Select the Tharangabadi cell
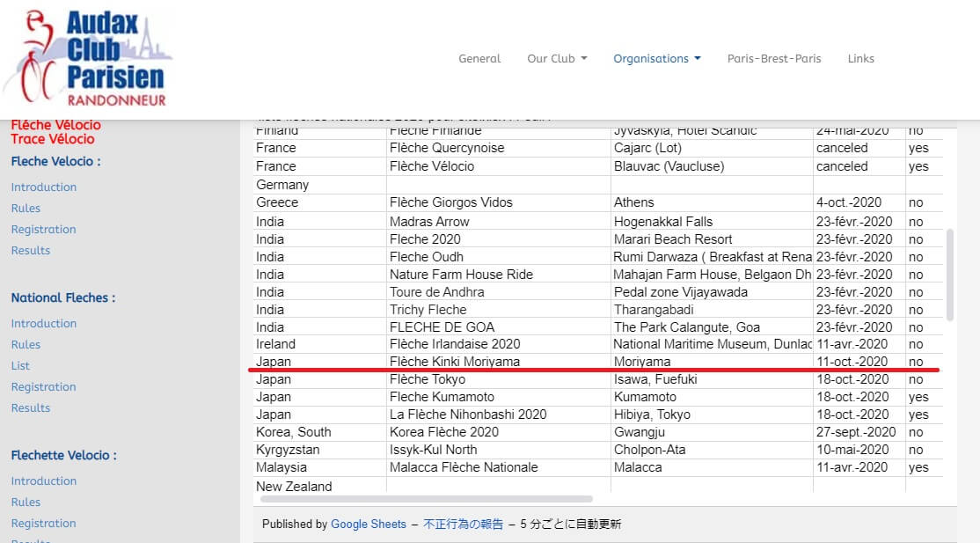Screen dimensions: 980x543 [712, 310]
